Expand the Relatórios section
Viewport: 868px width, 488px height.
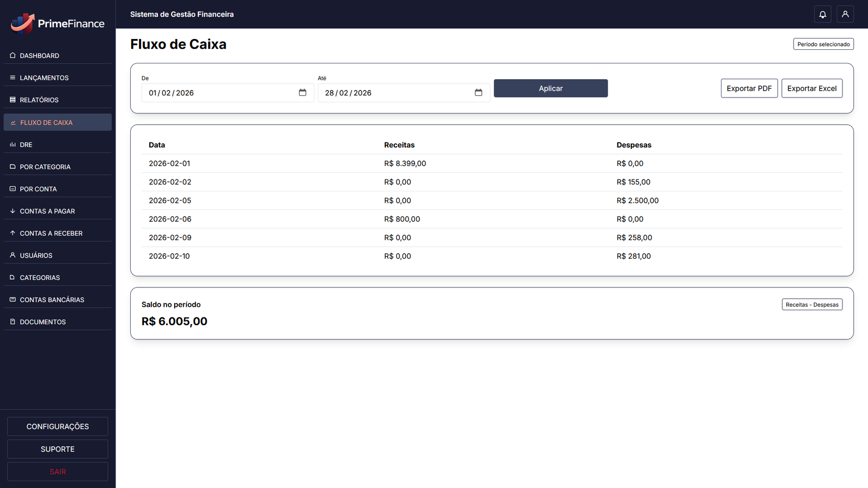39,100
